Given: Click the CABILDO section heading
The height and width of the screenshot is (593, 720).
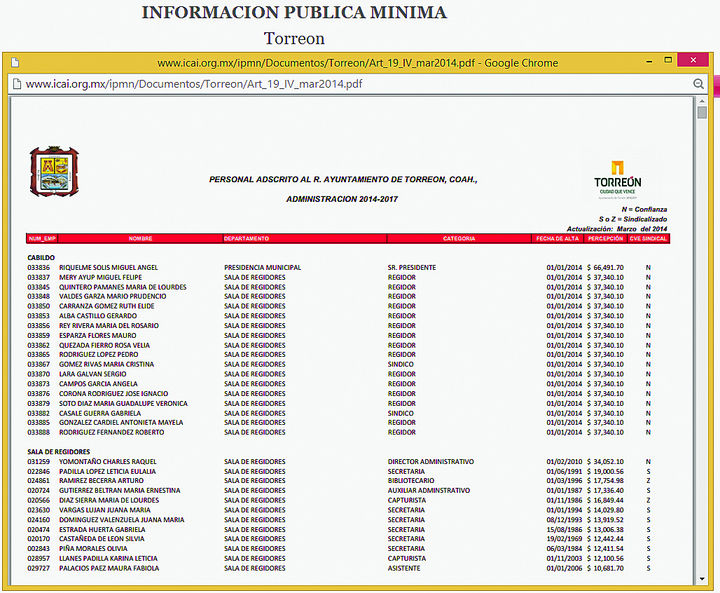Looking at the screenshot, I should pos(41,257).
